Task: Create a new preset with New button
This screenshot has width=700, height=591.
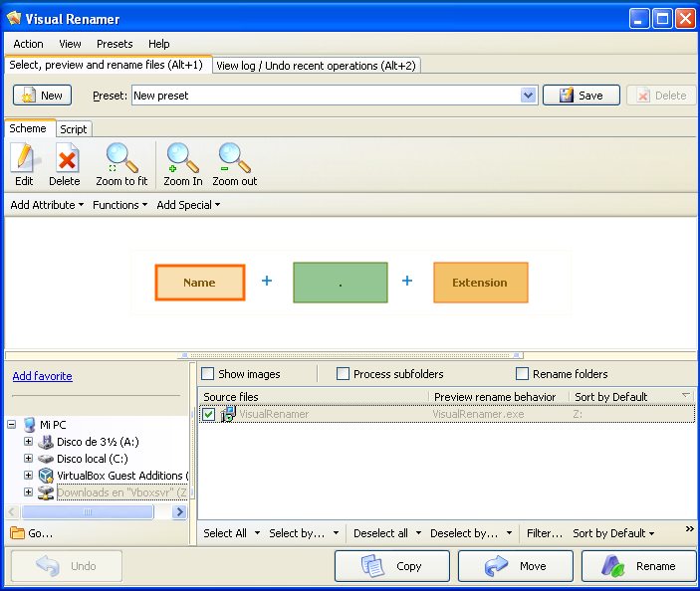Action: (43, 96)
